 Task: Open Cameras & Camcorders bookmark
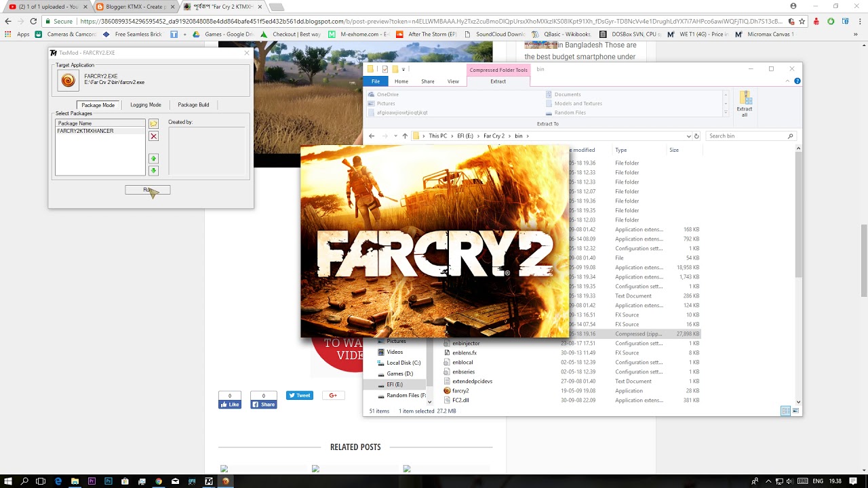coord(66,34)
